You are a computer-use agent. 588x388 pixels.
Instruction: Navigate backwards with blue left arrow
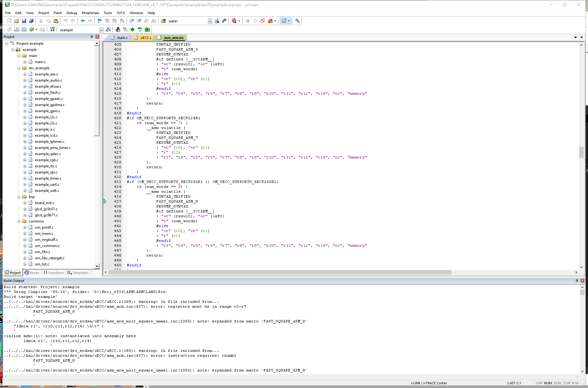coord(82,21)
